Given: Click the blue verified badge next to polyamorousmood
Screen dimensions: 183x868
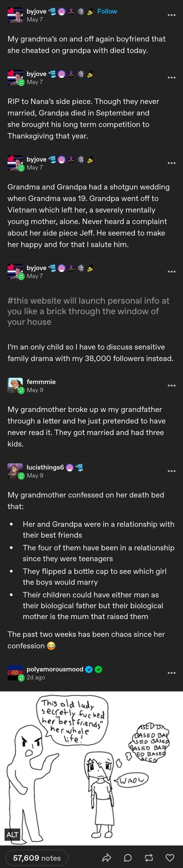Looking at the screenshot, I should click(89, 669).
